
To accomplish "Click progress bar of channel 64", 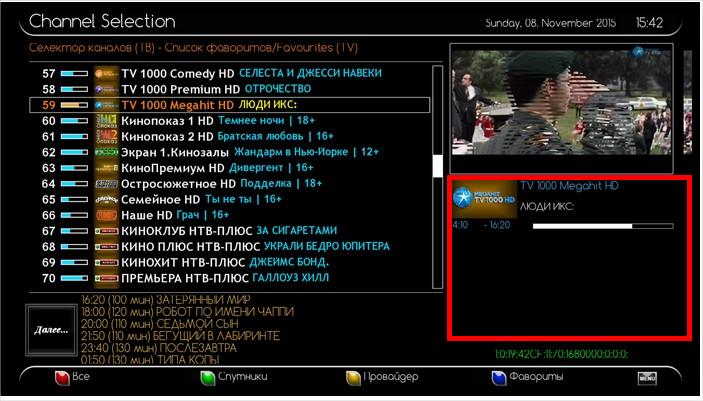I will coord(74,183).
